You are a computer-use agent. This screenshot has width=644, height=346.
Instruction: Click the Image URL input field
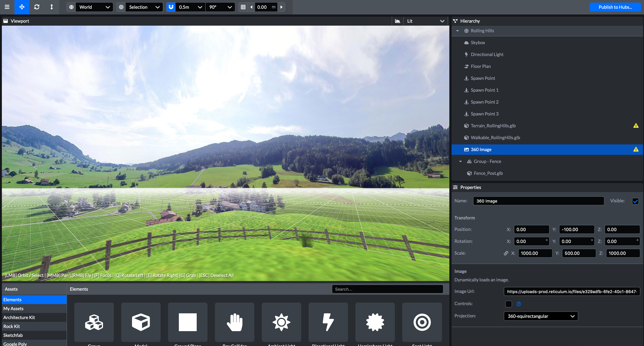point(572,291)
